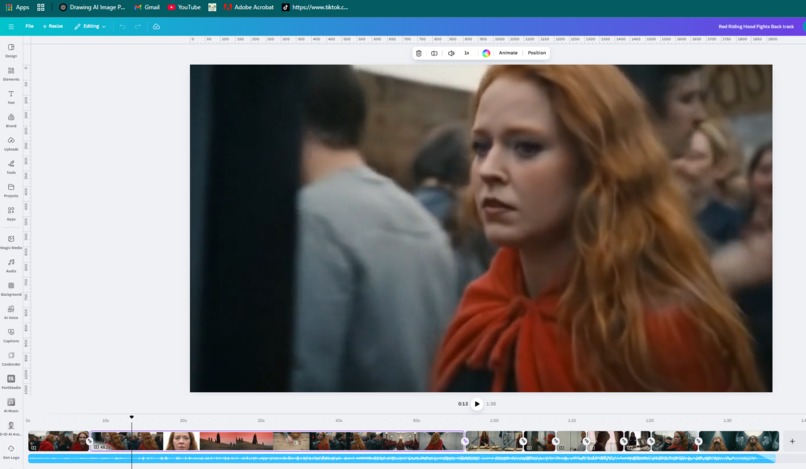Open the Resize option

pos(52,26)
